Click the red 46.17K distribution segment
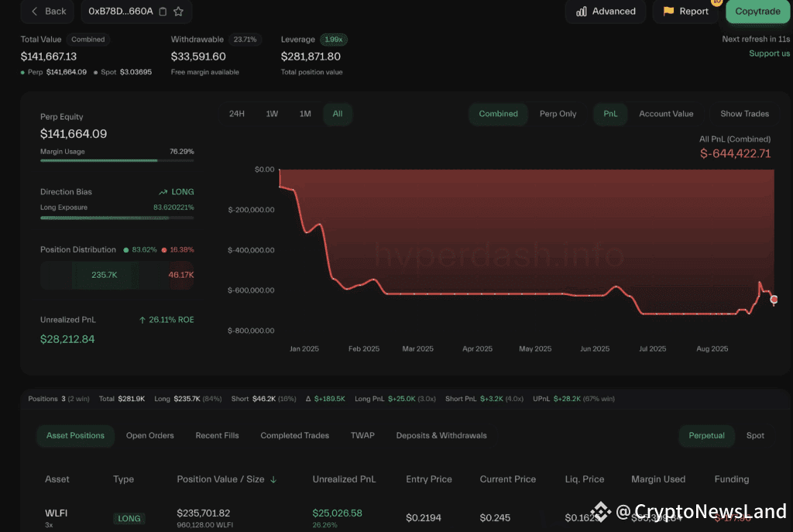This screenshot has width=793, height=532. pyautogui.click(x=181, y=275)
